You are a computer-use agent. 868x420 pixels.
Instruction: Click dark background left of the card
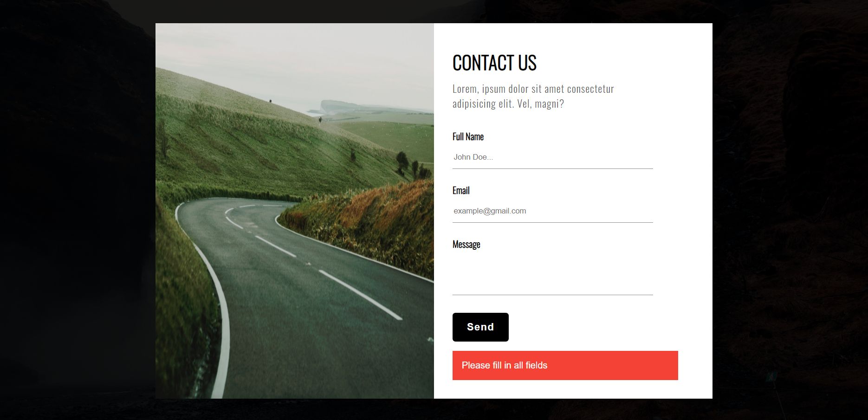(x=78, y=210)
